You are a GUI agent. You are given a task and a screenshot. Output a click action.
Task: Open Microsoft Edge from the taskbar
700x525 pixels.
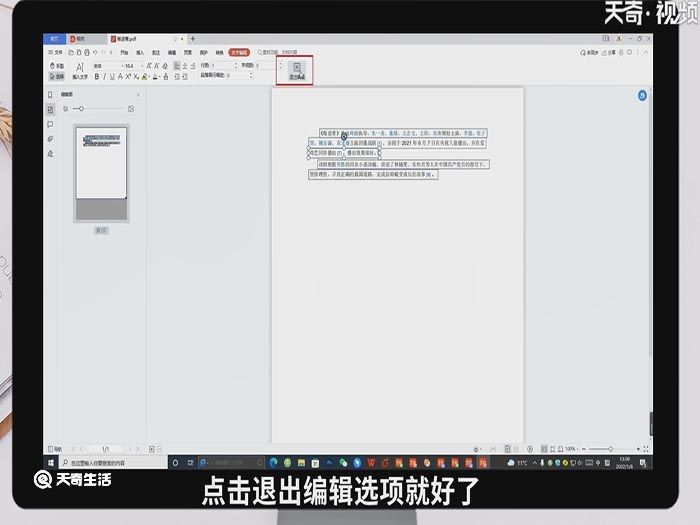click(x=274, y=463)
